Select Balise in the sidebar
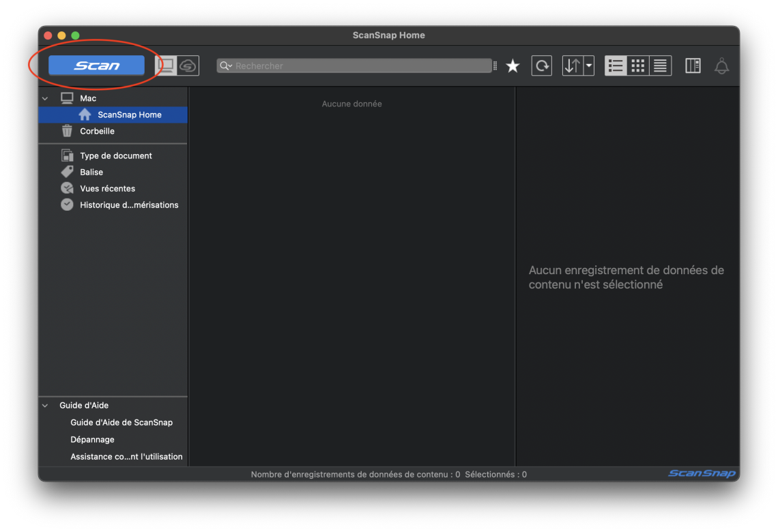Screen dimensions: 778x532 pyautogui.click(x=91, y=172)
